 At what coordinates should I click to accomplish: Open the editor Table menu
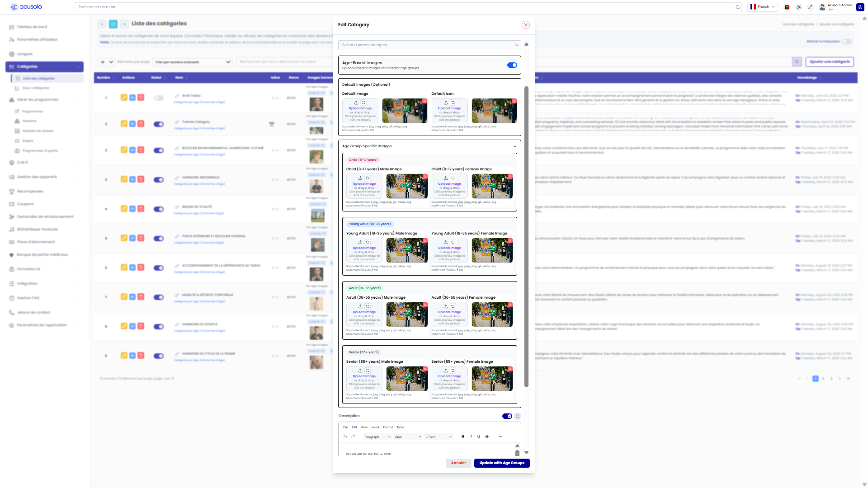pos(401,427)
